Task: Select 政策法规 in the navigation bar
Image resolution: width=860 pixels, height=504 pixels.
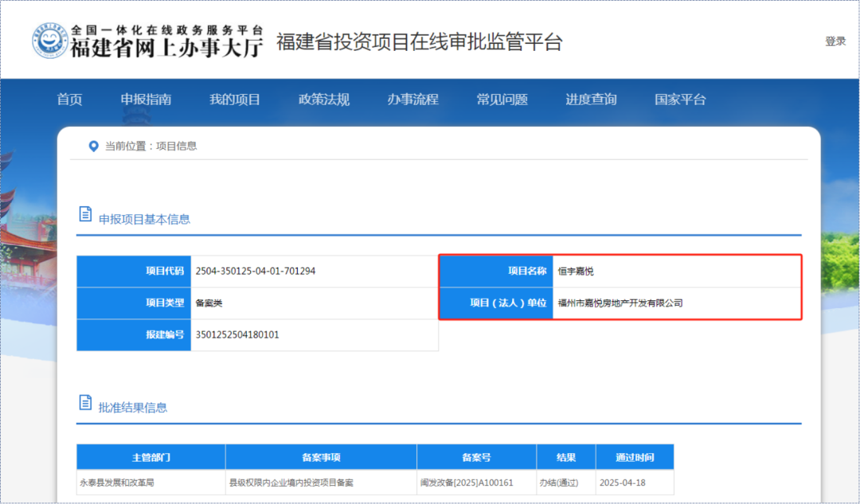Action: point(323,99)
